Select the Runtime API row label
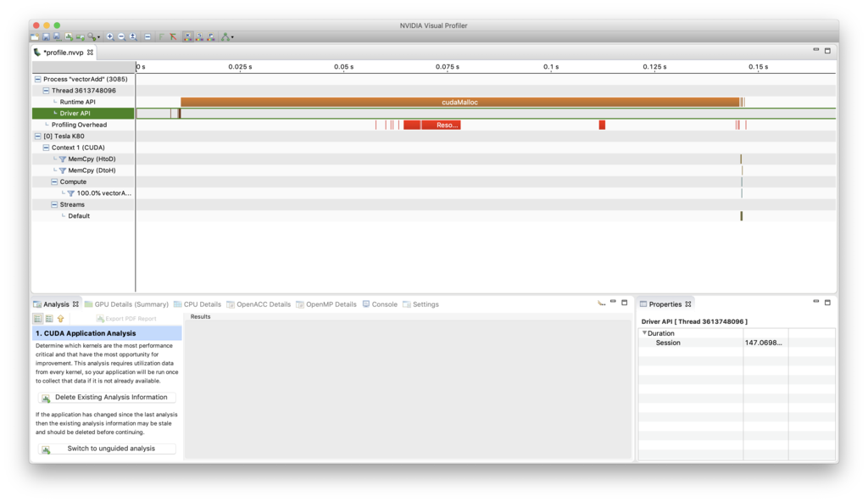 point(77,102)
